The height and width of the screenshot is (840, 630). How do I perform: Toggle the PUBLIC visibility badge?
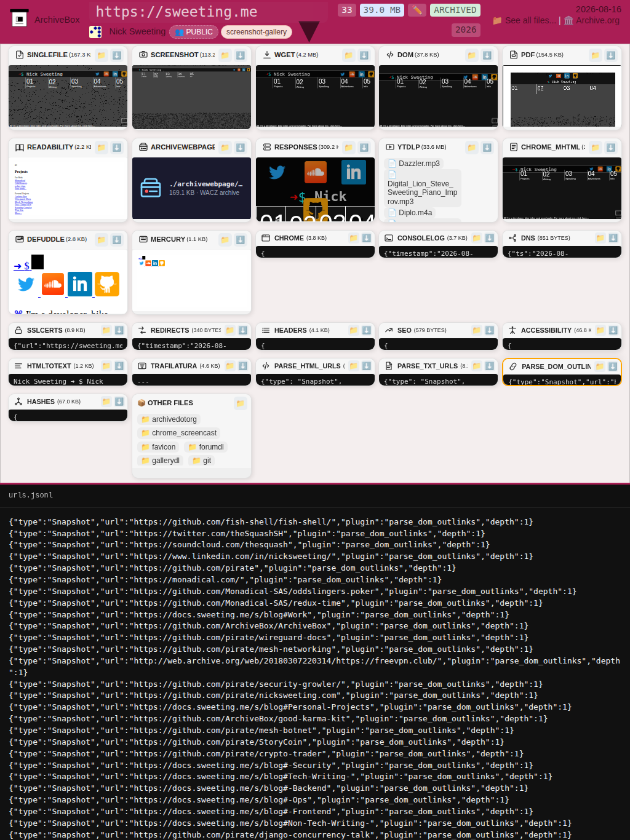194,32
